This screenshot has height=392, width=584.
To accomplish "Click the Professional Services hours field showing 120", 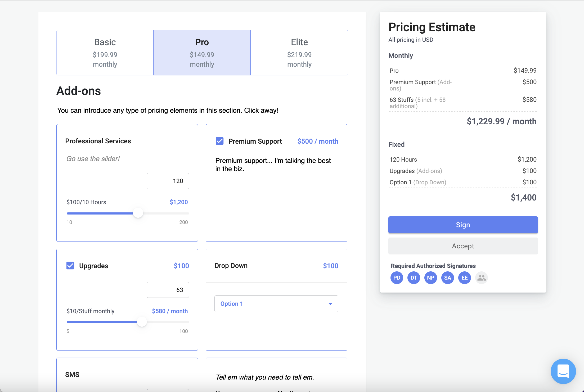I will point(168,181).
